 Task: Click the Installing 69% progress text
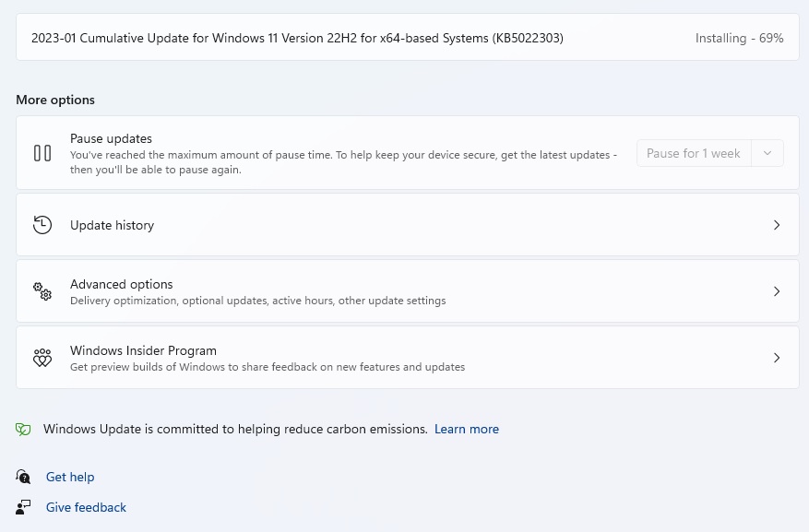coord(739,38)
